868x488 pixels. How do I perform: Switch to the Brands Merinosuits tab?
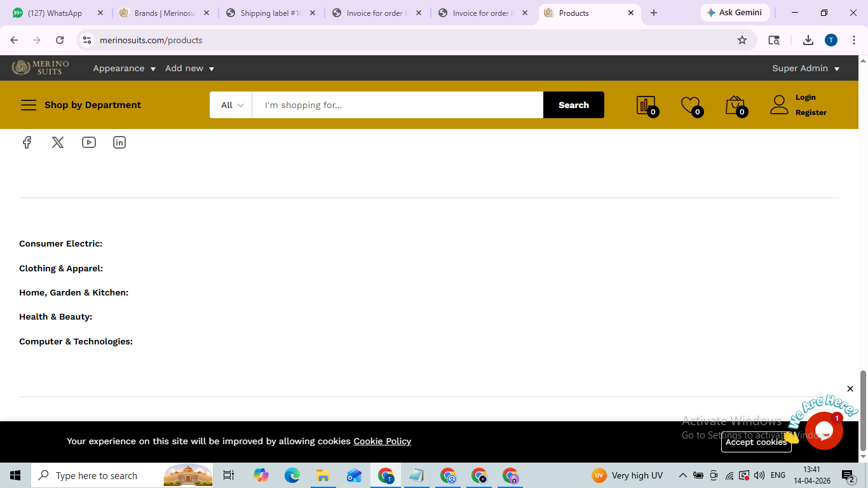(164, 13)
